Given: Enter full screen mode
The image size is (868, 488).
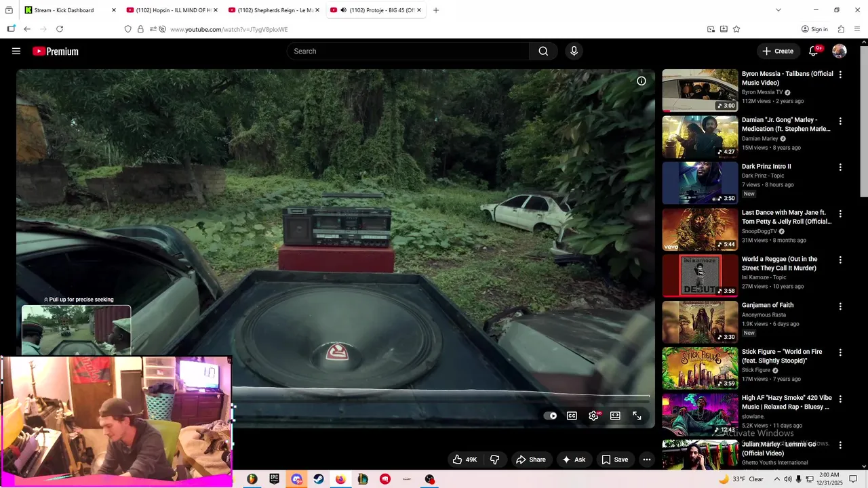Looking at the screenshot, I should 637,415.
